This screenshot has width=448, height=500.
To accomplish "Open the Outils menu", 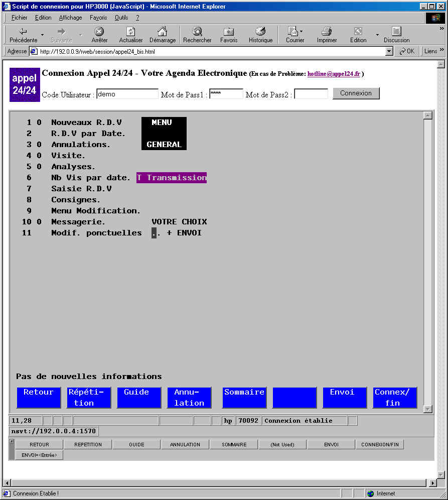I will (121, 18).
